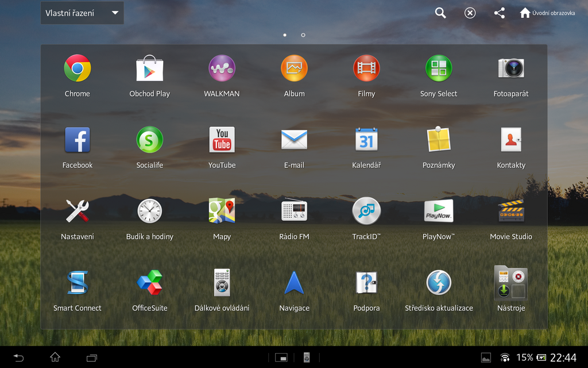Open the Podpora support app
Viewport: 588px width, 368px height.
366,282
